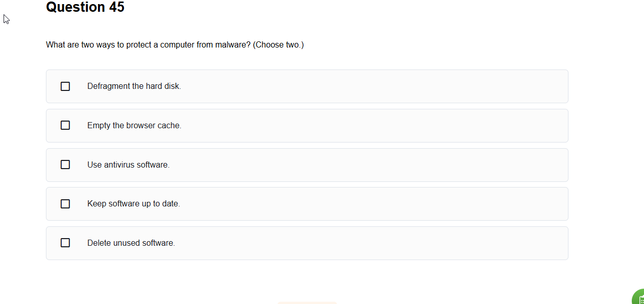644x304 pixels.
Task: Click the '(Choose two.)' instruction text
Action: tap(278, 45)
